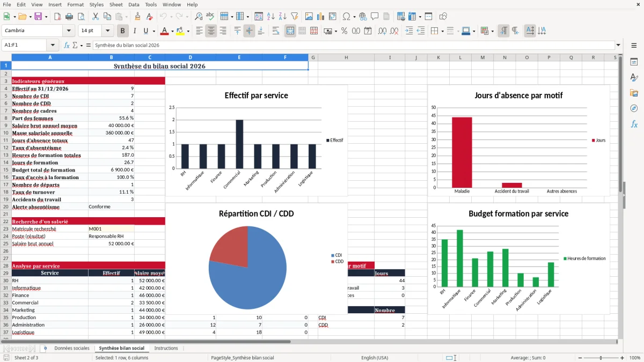The image size is (644, 362).
Task: Expand the formula bar
Action: pyautogui.click(x=618, y=45)
